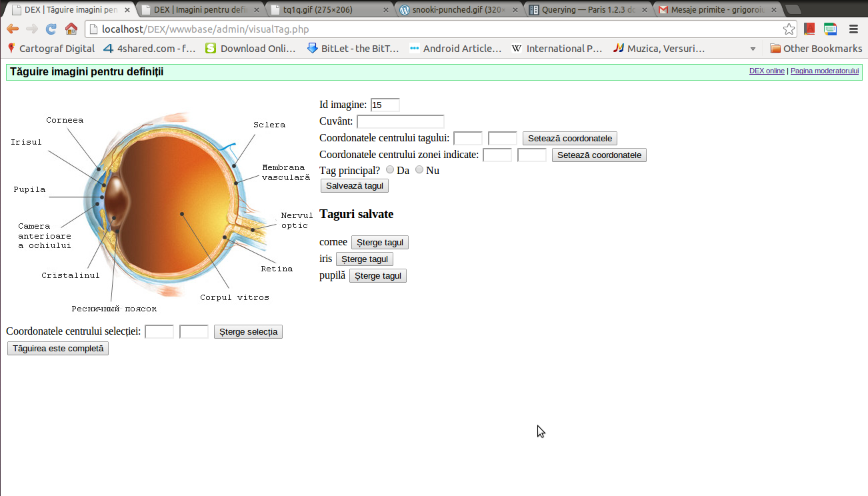868x496 pixels.
Task: Click first zonei indicate coordinate field
Action: click(x=497, y=155)
